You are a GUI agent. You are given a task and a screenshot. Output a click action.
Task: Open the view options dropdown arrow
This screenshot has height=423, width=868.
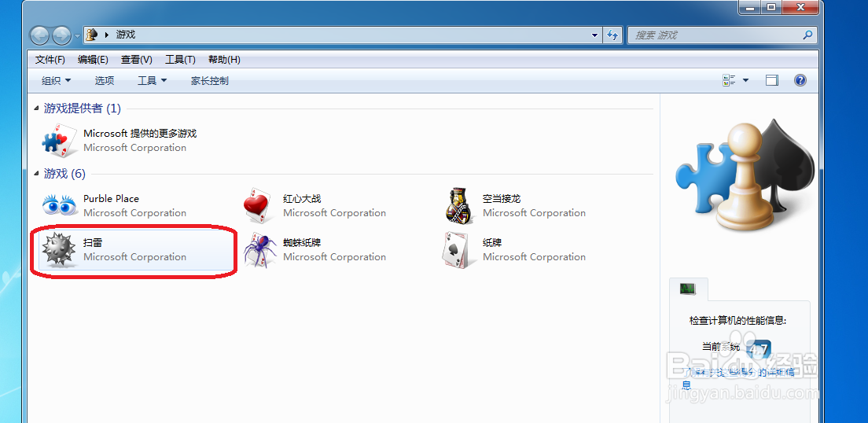[x=745, y=81]
